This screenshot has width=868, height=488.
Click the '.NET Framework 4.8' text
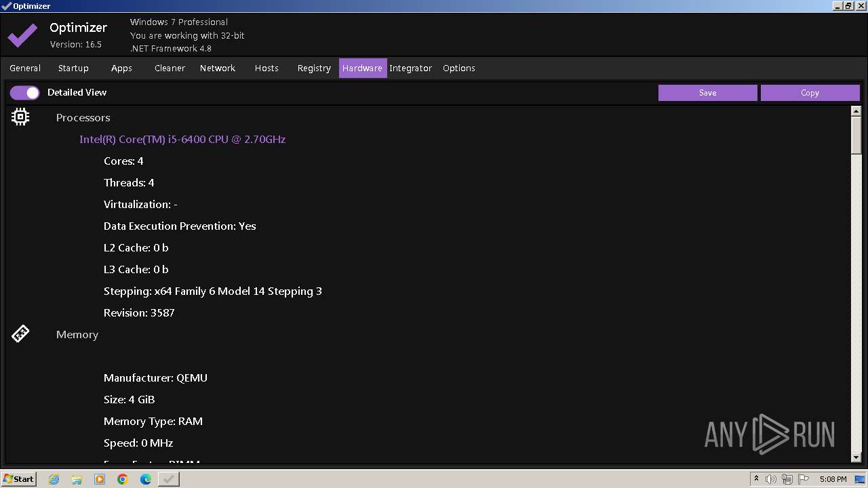click(171, 49)
